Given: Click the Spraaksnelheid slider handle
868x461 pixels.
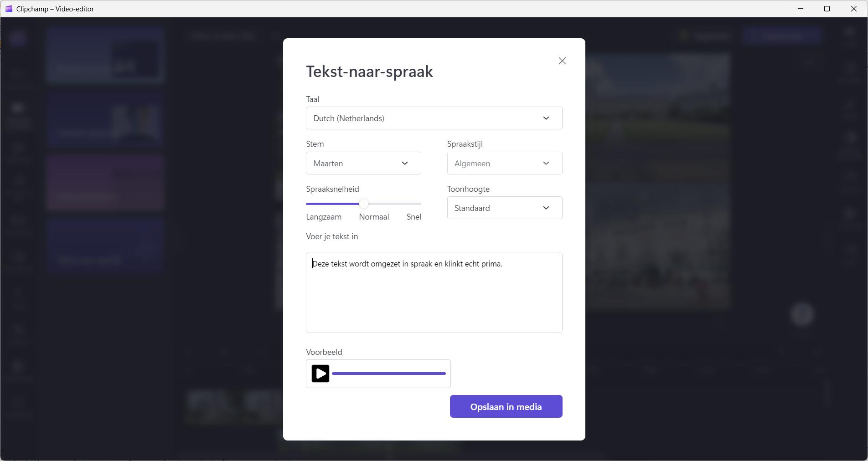Looking at the screenshot, I should [x=363, y=204].
